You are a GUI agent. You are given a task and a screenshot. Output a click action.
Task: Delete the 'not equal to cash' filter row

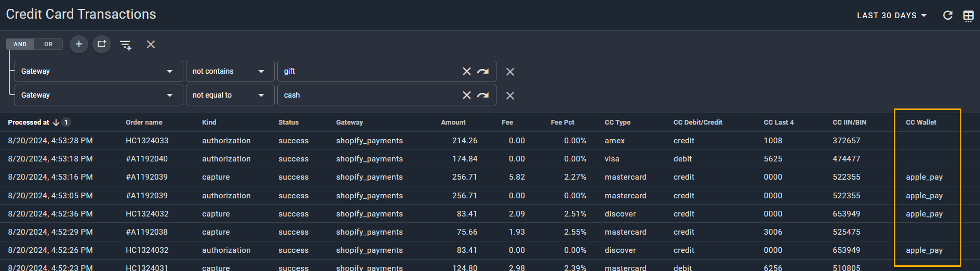click(x=510, y=96)
